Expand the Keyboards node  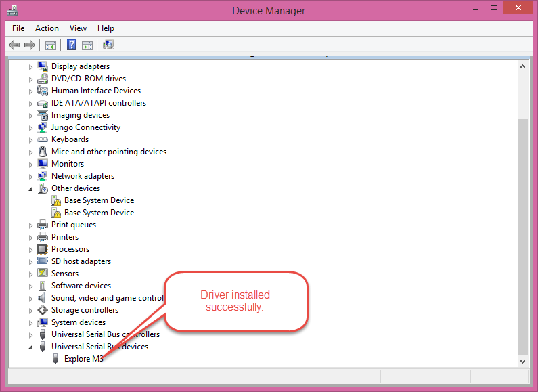[x=30, y=140]
